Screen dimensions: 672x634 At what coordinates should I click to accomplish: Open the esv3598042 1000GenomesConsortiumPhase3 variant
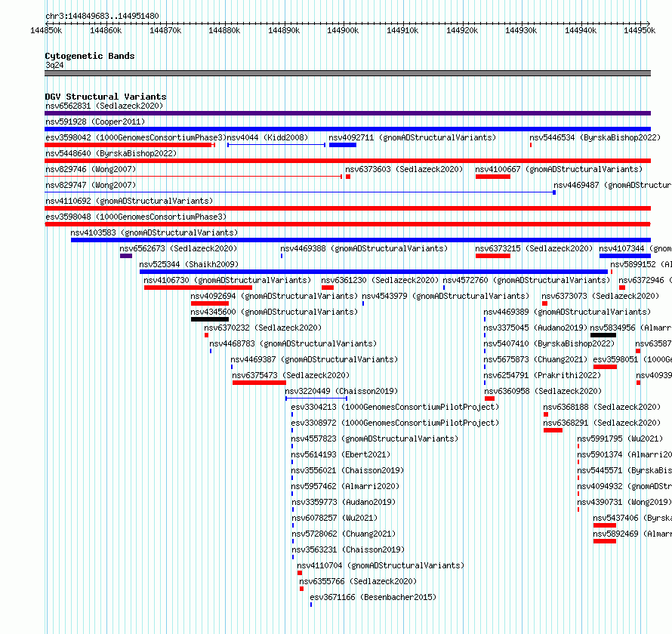pos(135,137)
